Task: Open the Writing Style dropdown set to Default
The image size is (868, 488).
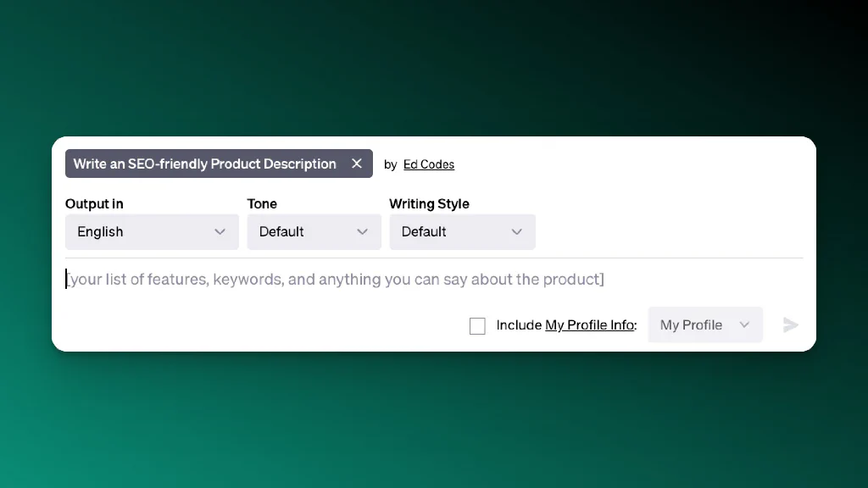Action: [x=462, y=232]
